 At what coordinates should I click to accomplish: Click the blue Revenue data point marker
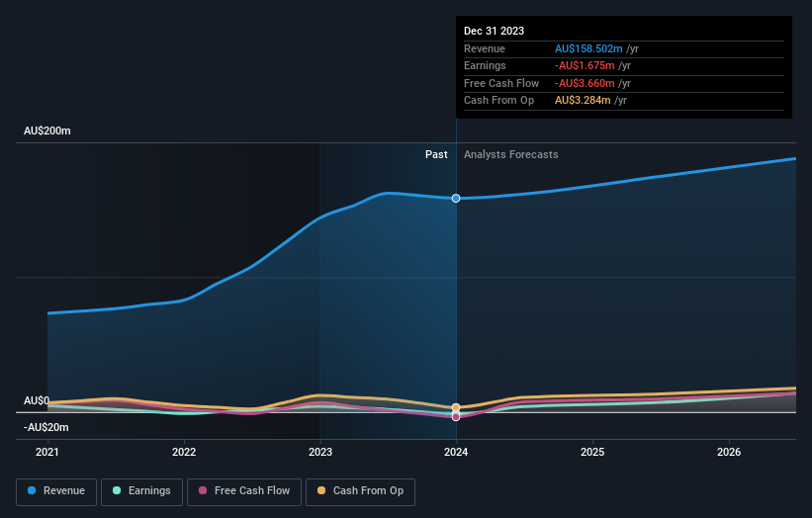click(456, 198)
